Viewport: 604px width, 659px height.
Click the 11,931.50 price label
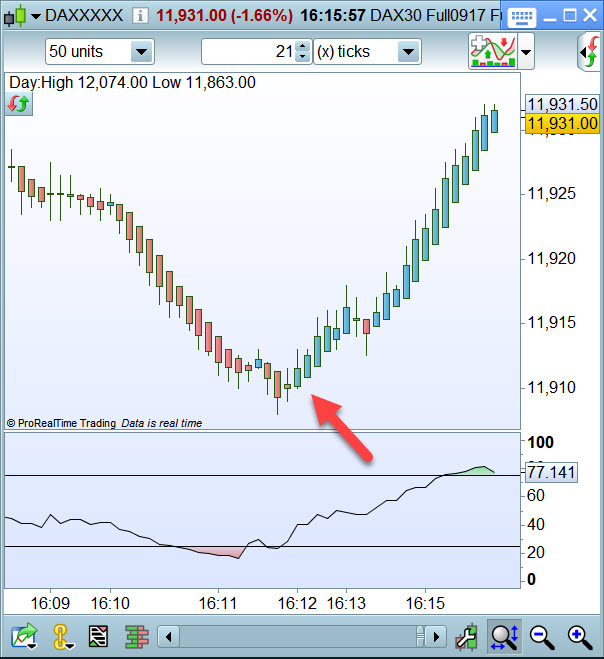pyautogui.click(x=562, y=104)
